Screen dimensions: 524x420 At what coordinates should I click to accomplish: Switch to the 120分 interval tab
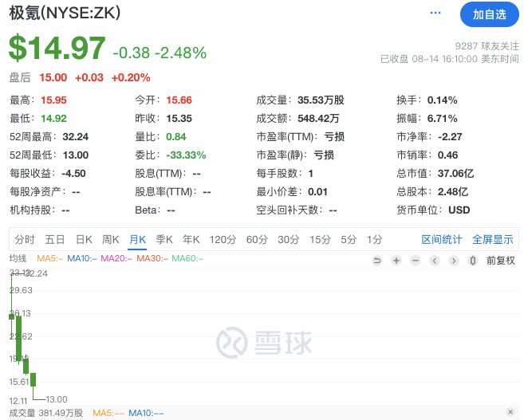223,239
